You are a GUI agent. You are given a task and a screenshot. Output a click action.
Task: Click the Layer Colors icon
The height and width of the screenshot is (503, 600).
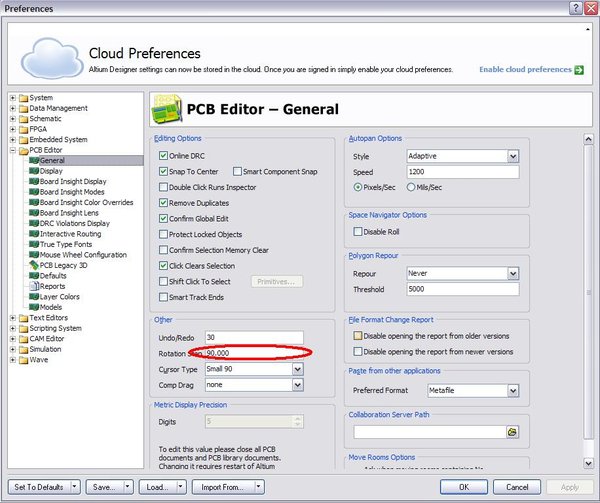pos(34,296)
